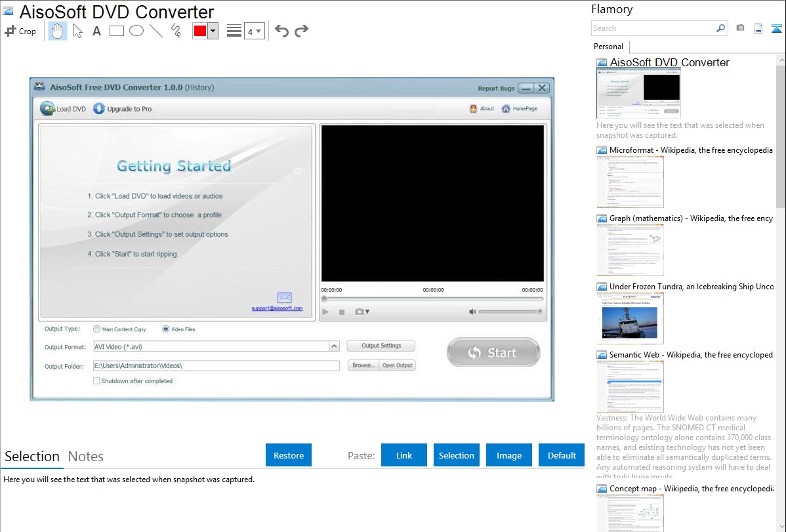Click the red color swatch

tap(199, 31)
